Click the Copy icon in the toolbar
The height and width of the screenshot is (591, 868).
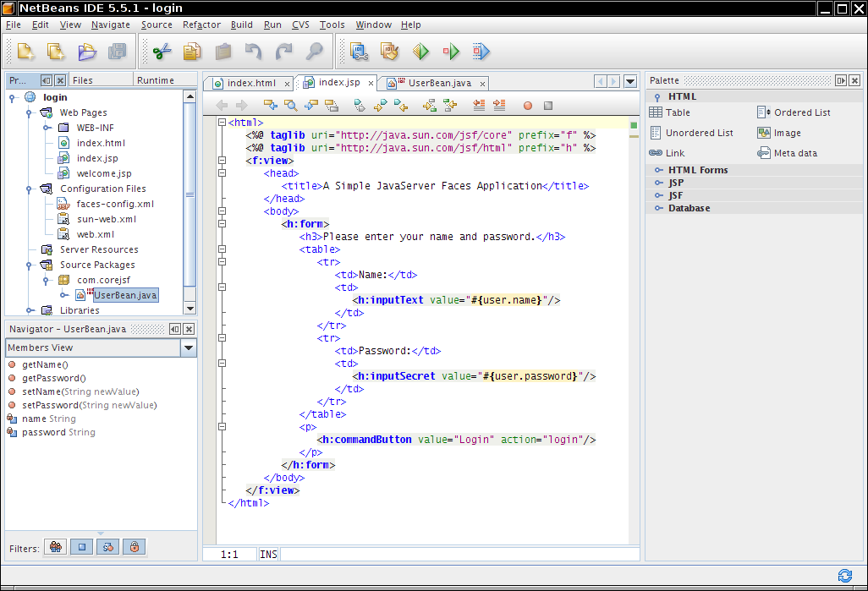pyautogui.click(x=192, y=52)
